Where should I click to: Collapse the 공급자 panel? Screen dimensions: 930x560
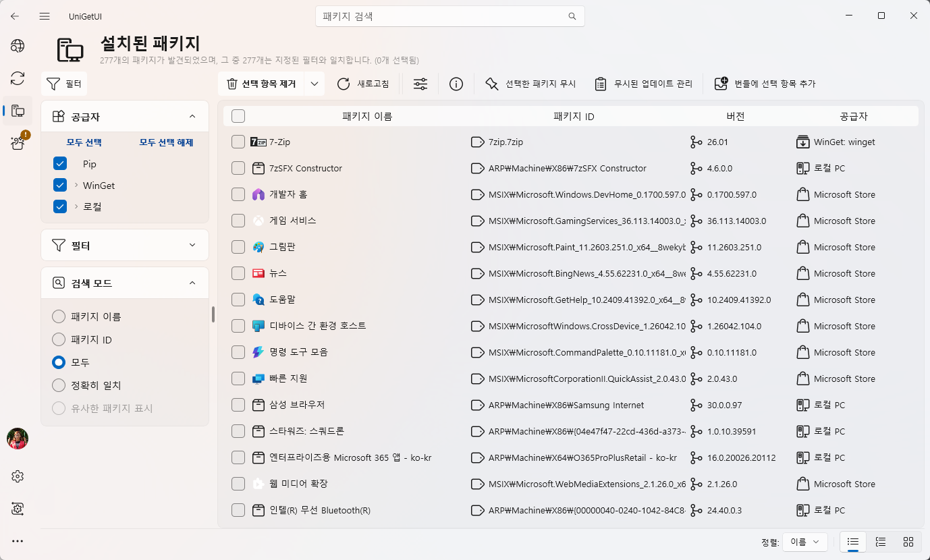click(192, 117)
